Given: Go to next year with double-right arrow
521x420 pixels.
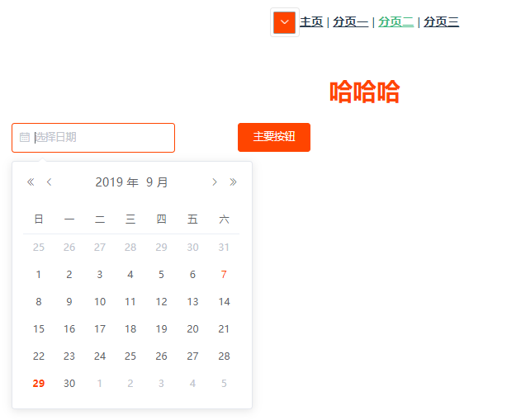Looking at the screenshot, I should pos(234,182).
